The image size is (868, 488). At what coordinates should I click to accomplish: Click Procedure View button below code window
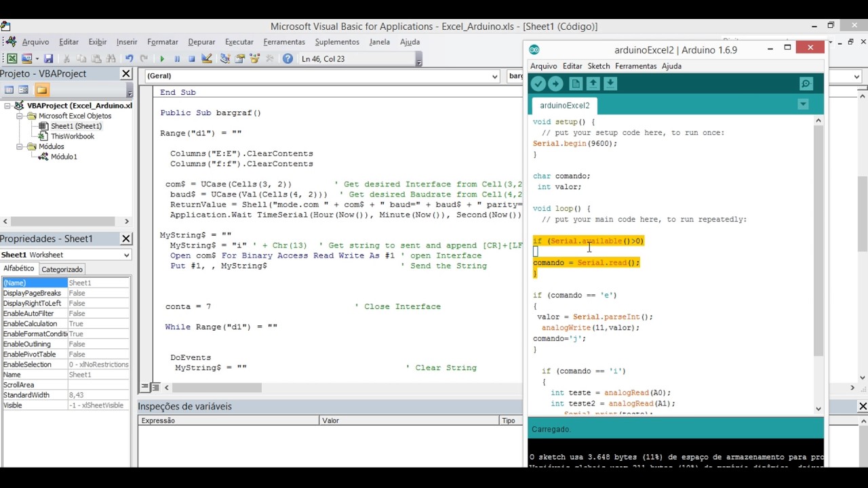[144, 388]
